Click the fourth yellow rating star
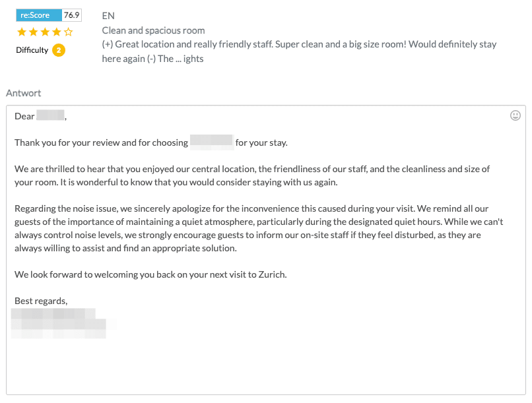This screenshot has height=403, width=532. pos(56,32)
